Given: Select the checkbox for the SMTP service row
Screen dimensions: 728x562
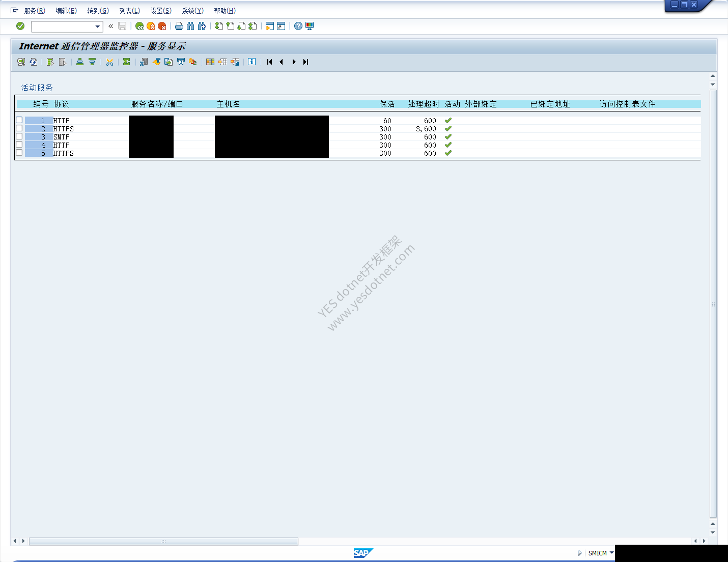Looking at the screenshot, I should [x=19, y=136].
